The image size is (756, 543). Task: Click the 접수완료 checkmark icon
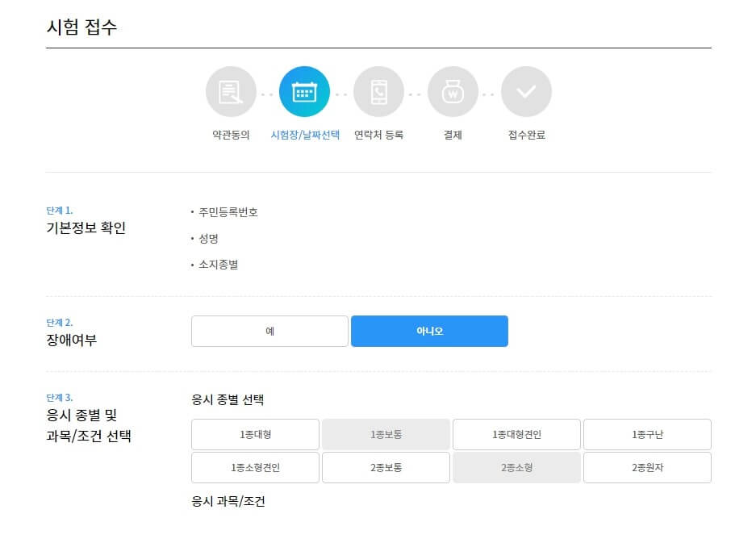526,91
